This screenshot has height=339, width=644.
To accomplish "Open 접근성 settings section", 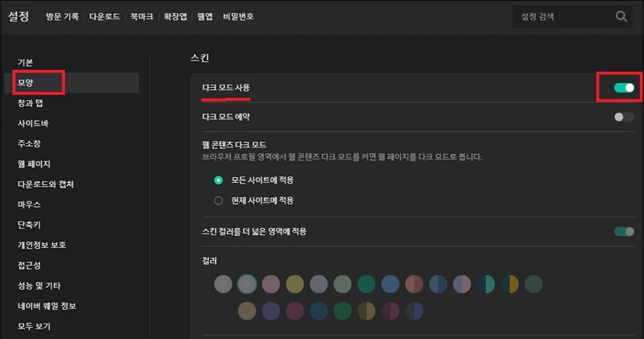I will (29, 266).
